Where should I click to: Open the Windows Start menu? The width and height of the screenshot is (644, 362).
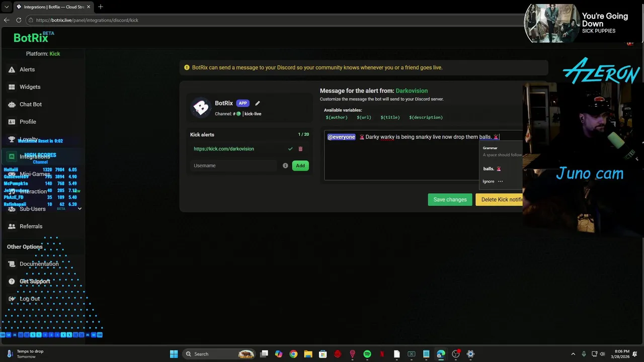[x=174, y=354]
